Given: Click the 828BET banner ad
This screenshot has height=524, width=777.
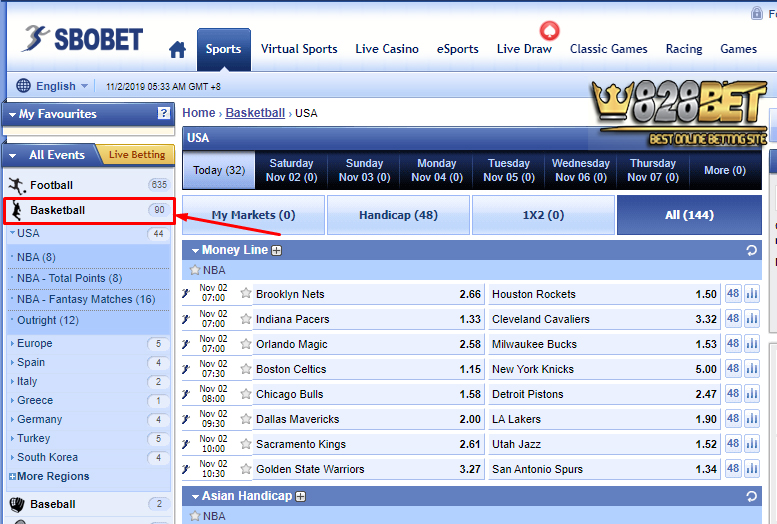Looking at the screenshot, I should pos(679,114).
